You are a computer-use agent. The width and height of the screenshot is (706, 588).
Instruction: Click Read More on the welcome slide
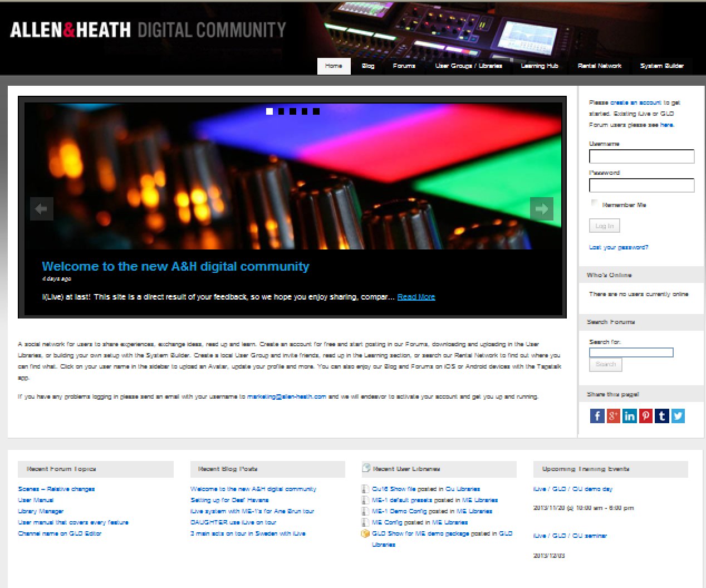(x=416, y=297)
